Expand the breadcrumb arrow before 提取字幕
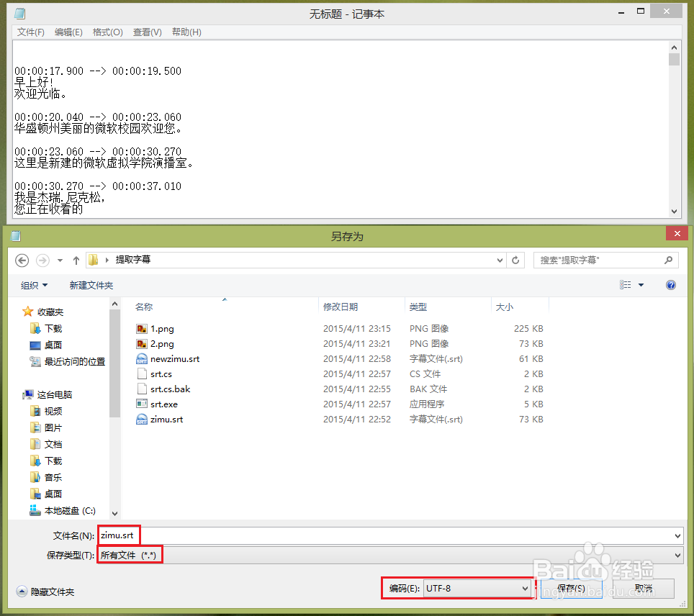Image resolution: width=694 pixels, height=616 pixels. tap(107, 261)
